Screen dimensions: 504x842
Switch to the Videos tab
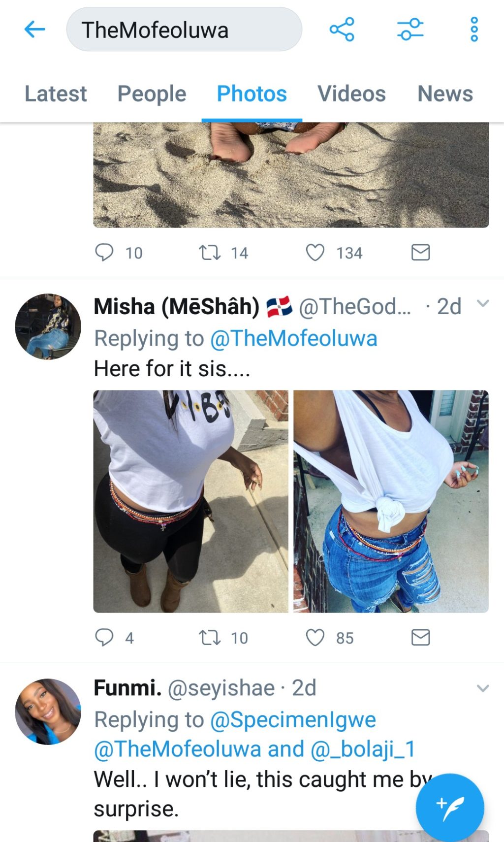(x=351, y=94)
